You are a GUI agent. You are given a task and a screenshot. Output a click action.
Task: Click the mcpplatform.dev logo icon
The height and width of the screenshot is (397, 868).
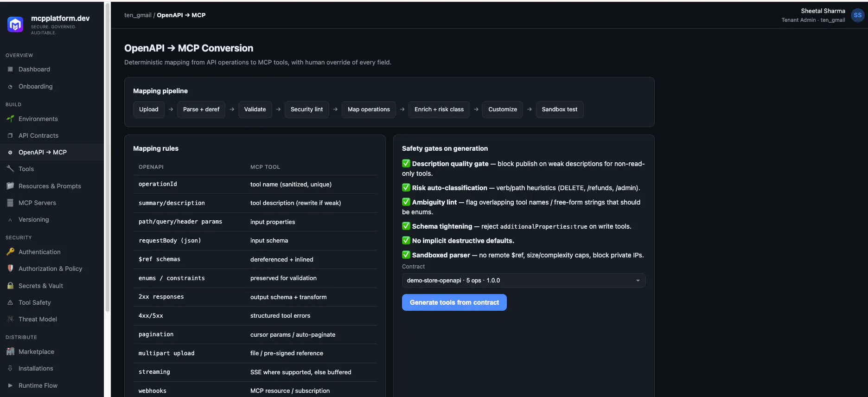[15, 24]
